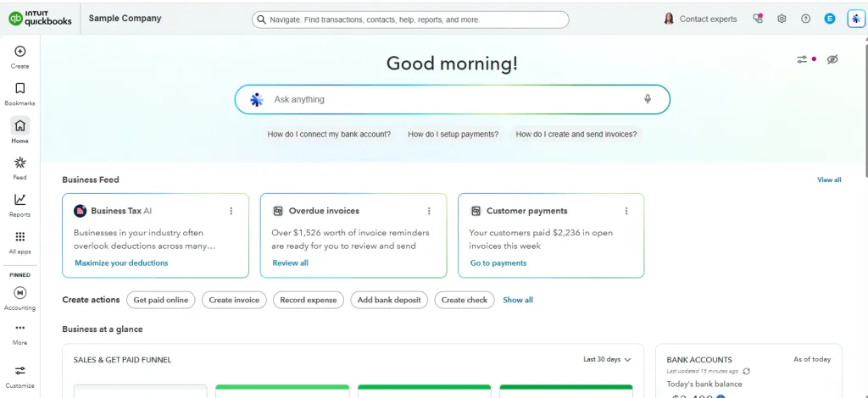Click Overdue invoices card icon
This screenshot has height=398, width=868.
tap(278, 211)
